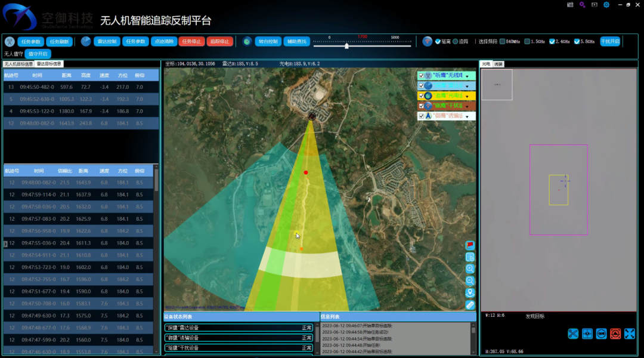Expand the "听鹰" layer dropdown arrow
Image resolution: width=644 pixels, height=358 pixels.
467,76
